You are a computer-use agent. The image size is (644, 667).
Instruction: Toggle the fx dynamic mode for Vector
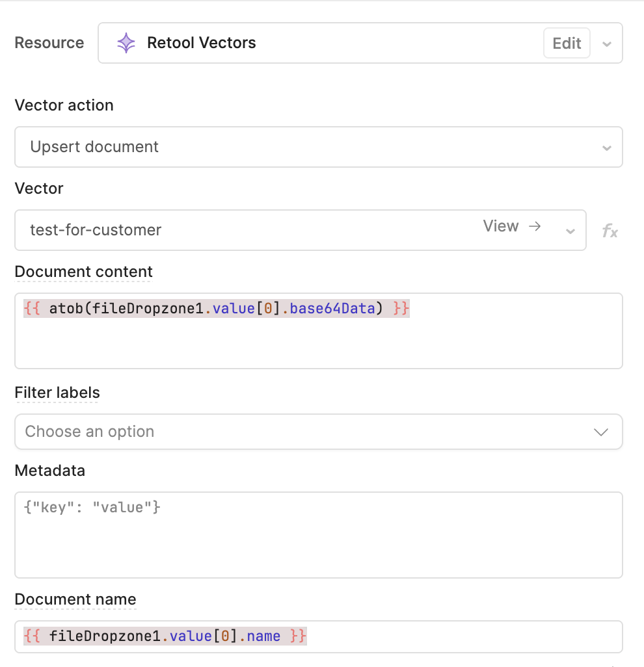tap(610, 231)
